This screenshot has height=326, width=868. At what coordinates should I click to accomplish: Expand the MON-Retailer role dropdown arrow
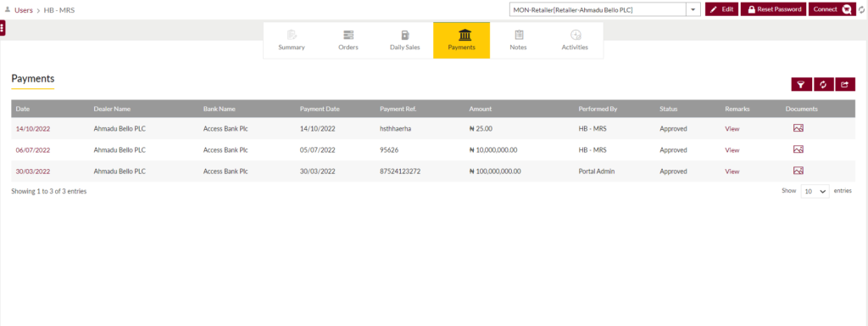(693, 9)
